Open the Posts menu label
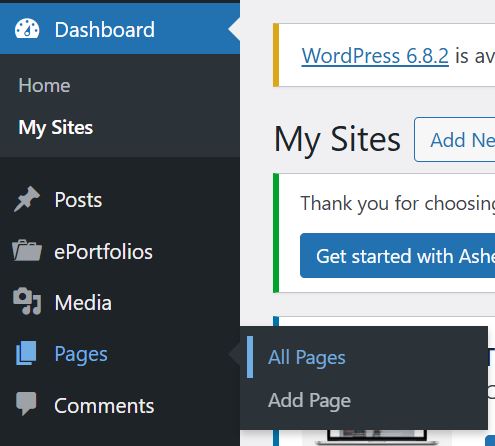The image size is (495, 446). coord(78,200)
